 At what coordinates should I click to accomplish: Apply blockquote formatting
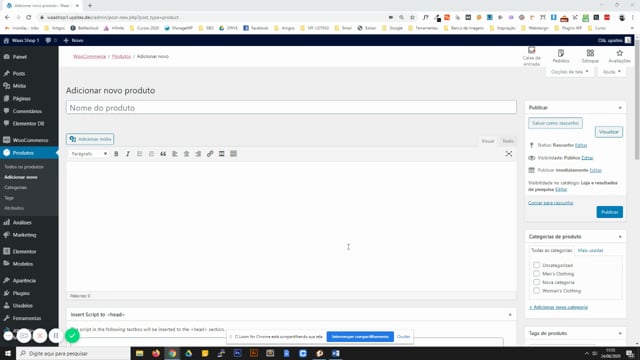point(163,154)
